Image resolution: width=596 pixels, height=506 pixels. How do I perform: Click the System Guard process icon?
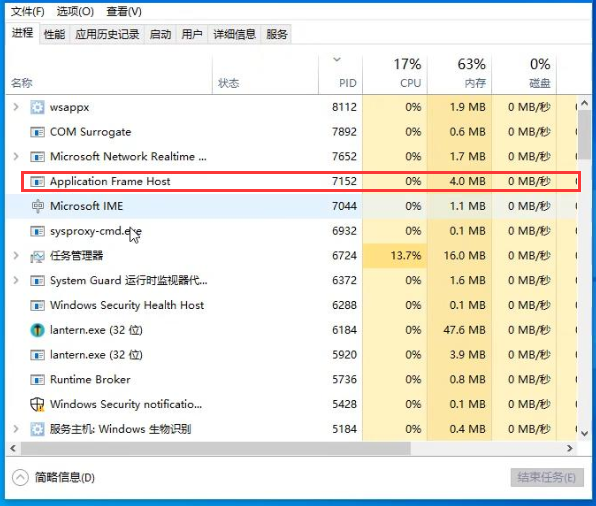pyautogui.click(x=37, y=281)
